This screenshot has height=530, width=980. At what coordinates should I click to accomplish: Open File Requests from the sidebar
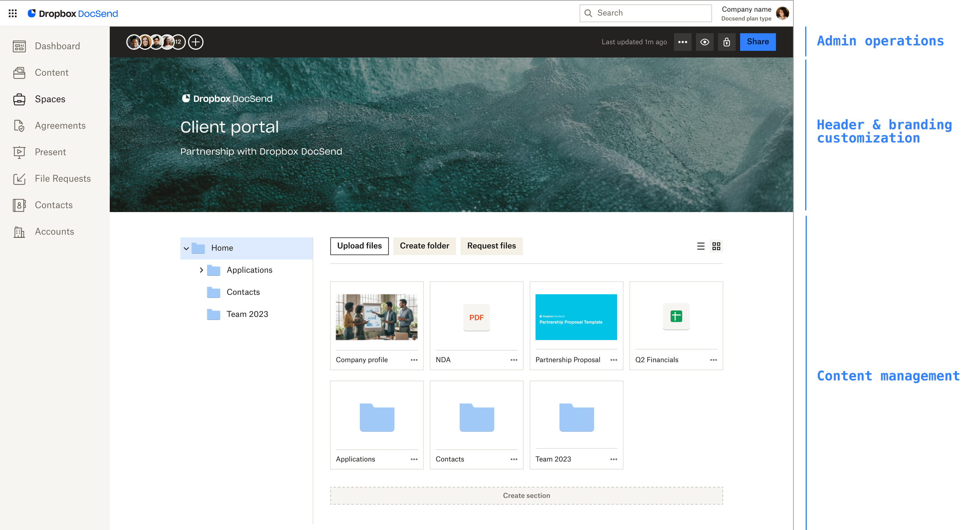click(62, 178)
